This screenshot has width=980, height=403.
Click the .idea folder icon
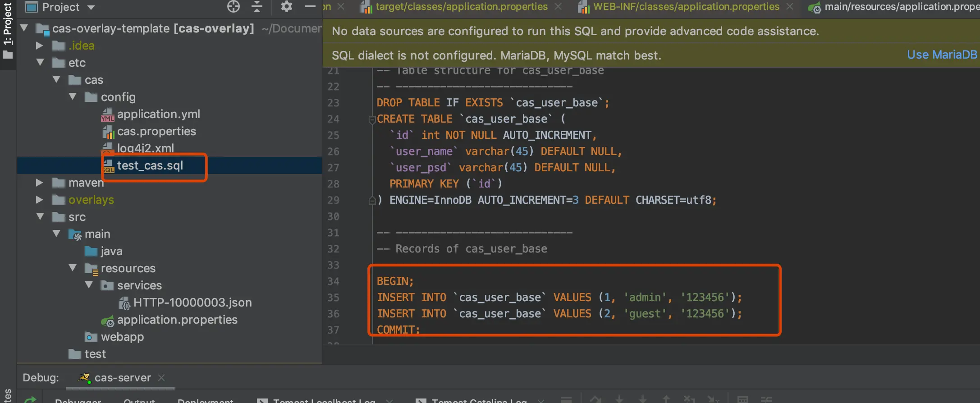[59, 46]
